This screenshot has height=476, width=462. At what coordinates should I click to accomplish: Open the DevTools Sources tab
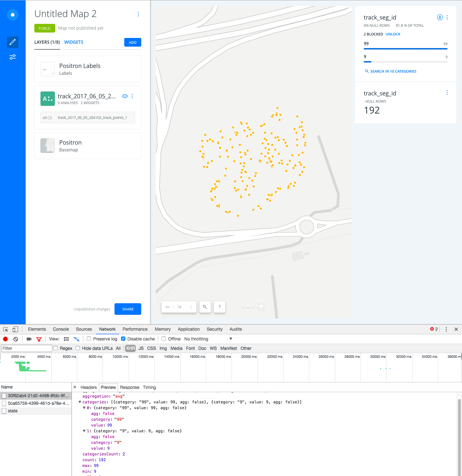[x=84, y=329]
